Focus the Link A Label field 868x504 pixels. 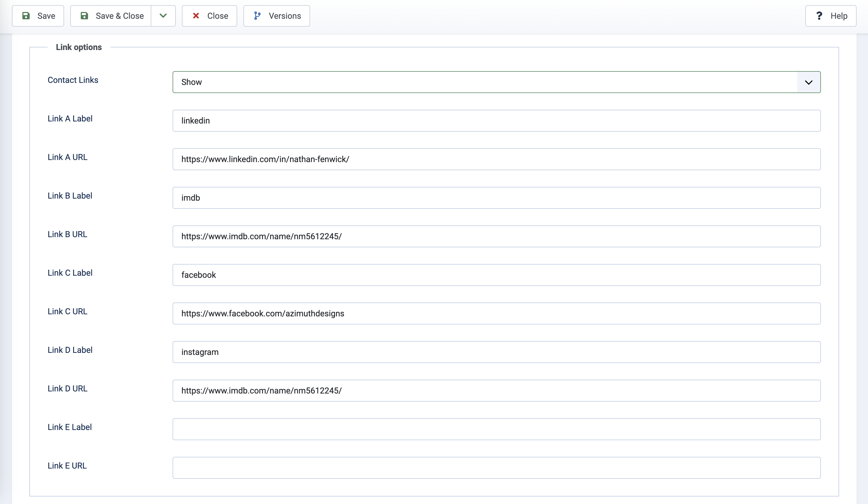pyautogui.click(x=496, y=121)
